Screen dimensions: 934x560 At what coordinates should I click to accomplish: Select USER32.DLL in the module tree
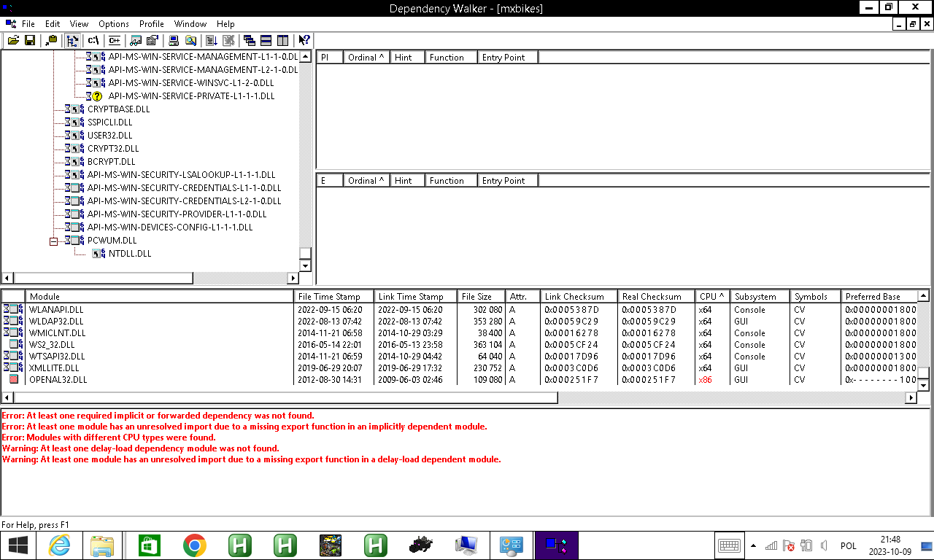[x=110, y=136]
